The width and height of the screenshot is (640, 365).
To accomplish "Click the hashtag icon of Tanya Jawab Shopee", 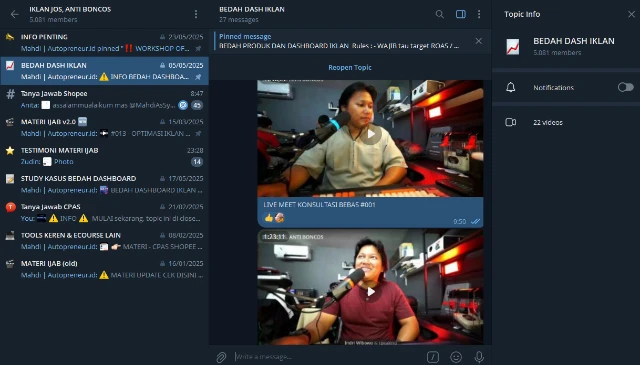I will click(10, 94).
